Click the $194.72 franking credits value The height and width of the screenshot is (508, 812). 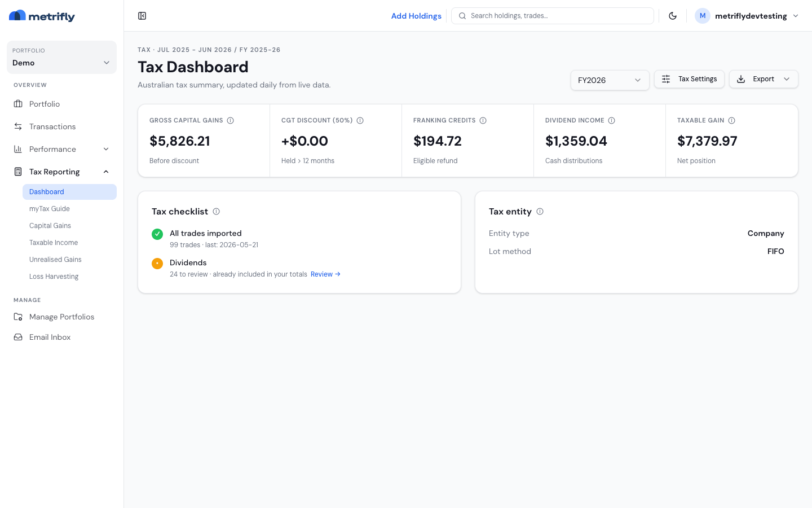pos(438,141)
